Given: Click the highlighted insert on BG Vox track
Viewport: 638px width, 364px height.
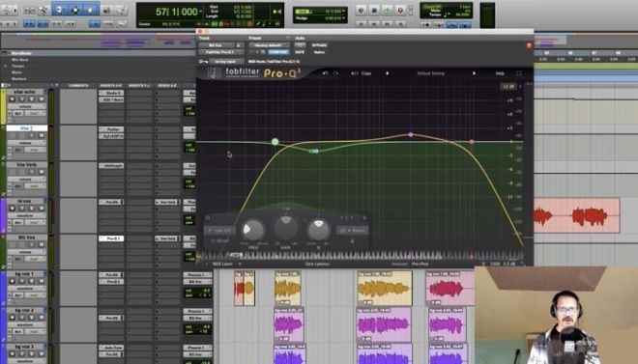Looking at the screenshot, I should coord(111,238).
